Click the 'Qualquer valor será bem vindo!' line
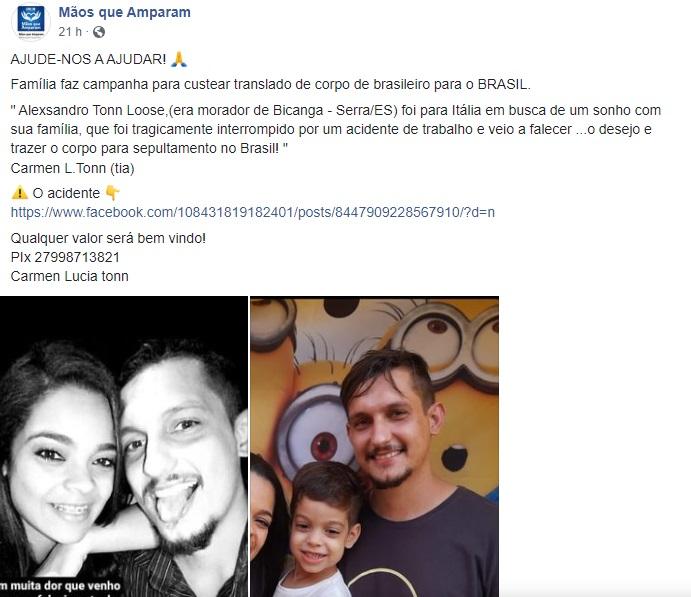691x597 pixels. tap(108, 238)
